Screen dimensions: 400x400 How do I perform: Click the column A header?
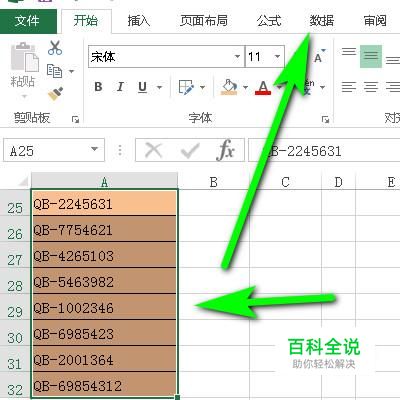104,182
